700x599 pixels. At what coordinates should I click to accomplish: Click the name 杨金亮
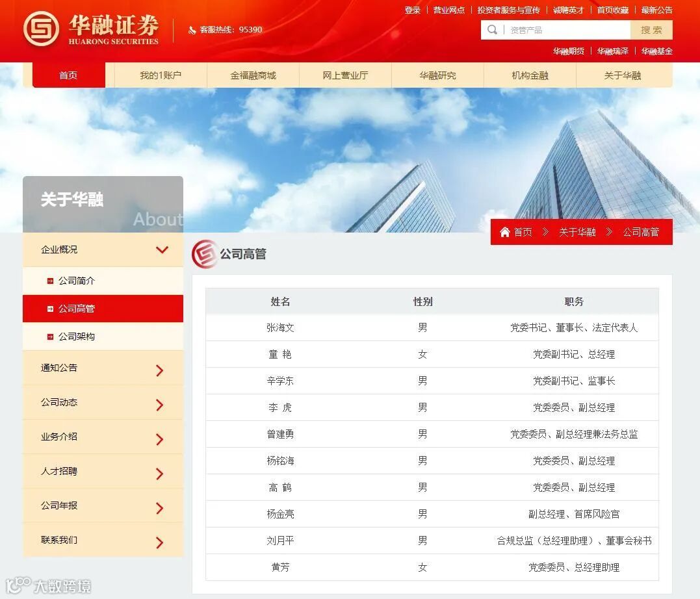(280, 514)
